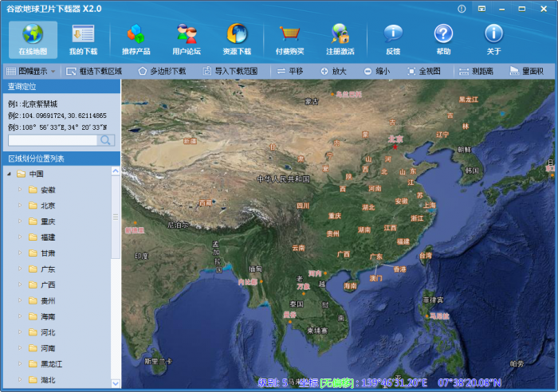Image resolution: width=558 pixels, height=392 pixels.
Task: Click the 查询定位 panel header
Action: 61,86
